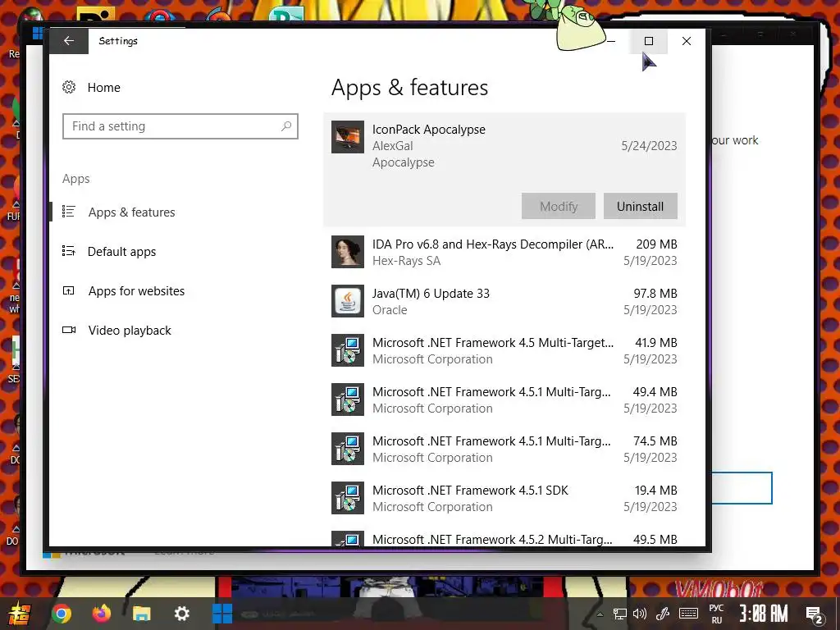Open Home via the gear icon

pyautogui.click(x=69, y=87)
